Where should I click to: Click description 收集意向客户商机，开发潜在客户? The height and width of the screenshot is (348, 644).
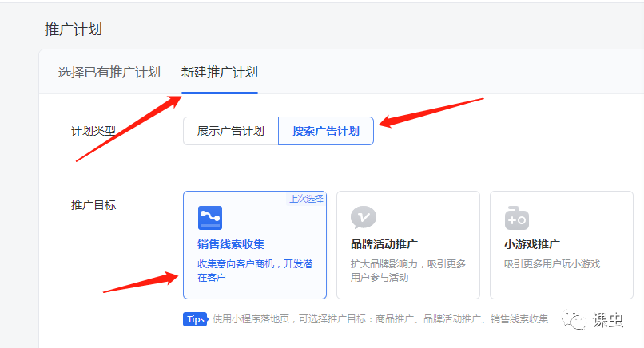click(x=255, y=271)
